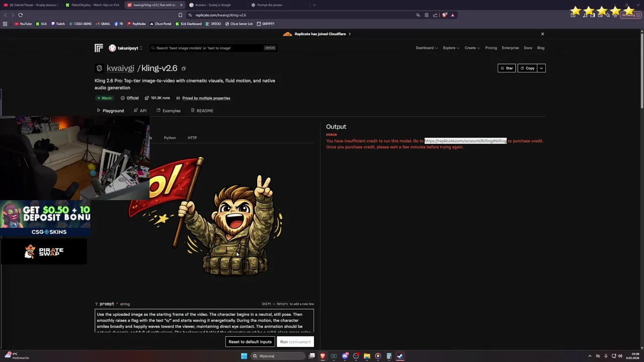Select the HTTP input tab
The width and height of the screenshot is (644, 362).
[x=192, y=138]
